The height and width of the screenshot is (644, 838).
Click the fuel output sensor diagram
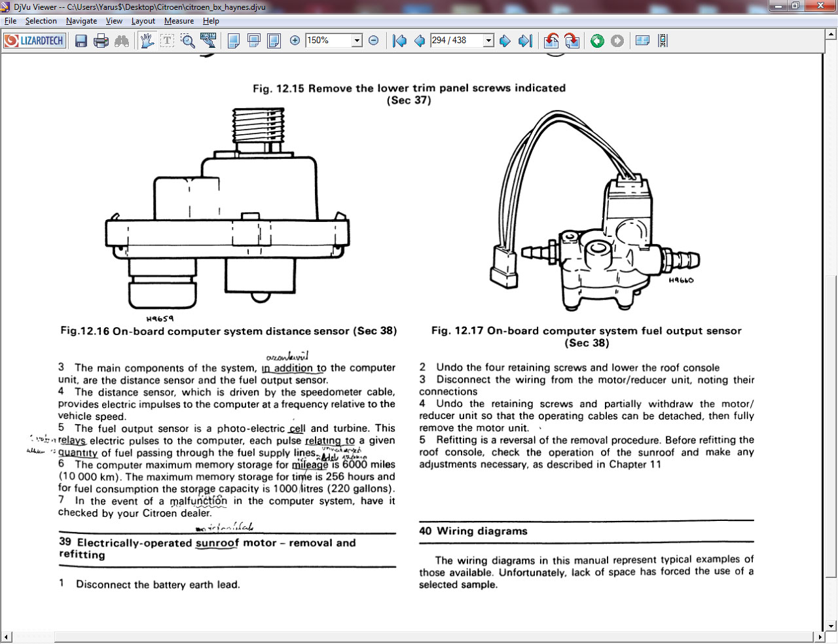tap(595, 211)
